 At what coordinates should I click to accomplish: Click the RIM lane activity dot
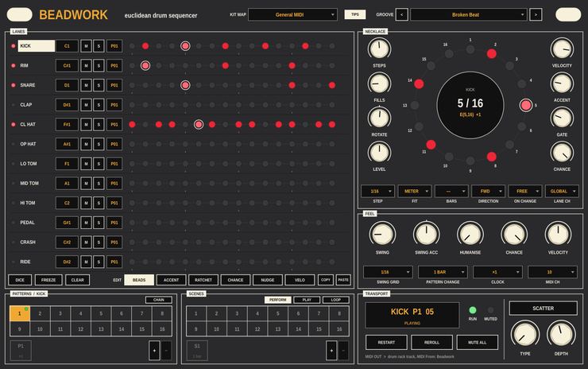(14, 65)
